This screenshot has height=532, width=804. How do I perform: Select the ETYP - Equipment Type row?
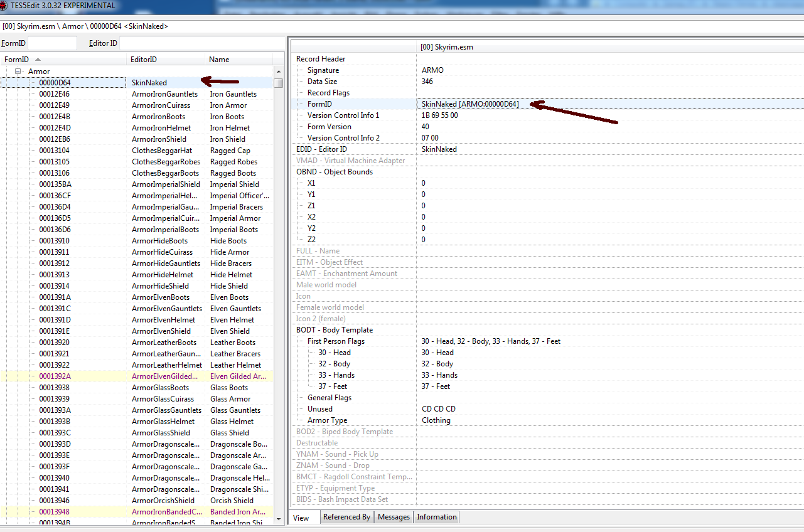(x=547, y=488)
